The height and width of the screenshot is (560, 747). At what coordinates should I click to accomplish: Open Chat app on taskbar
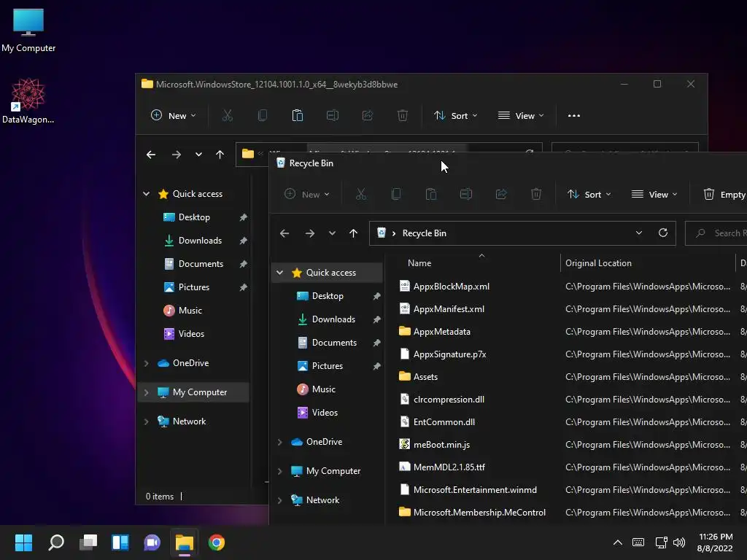152,542
